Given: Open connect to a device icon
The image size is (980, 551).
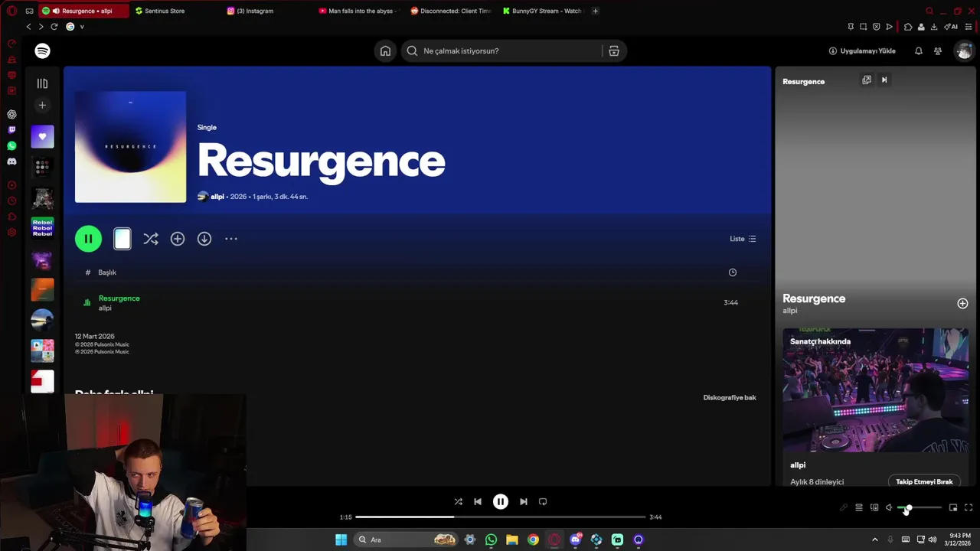Looking at the screenshot, I should pyautogui.click(x=874, y=507).
